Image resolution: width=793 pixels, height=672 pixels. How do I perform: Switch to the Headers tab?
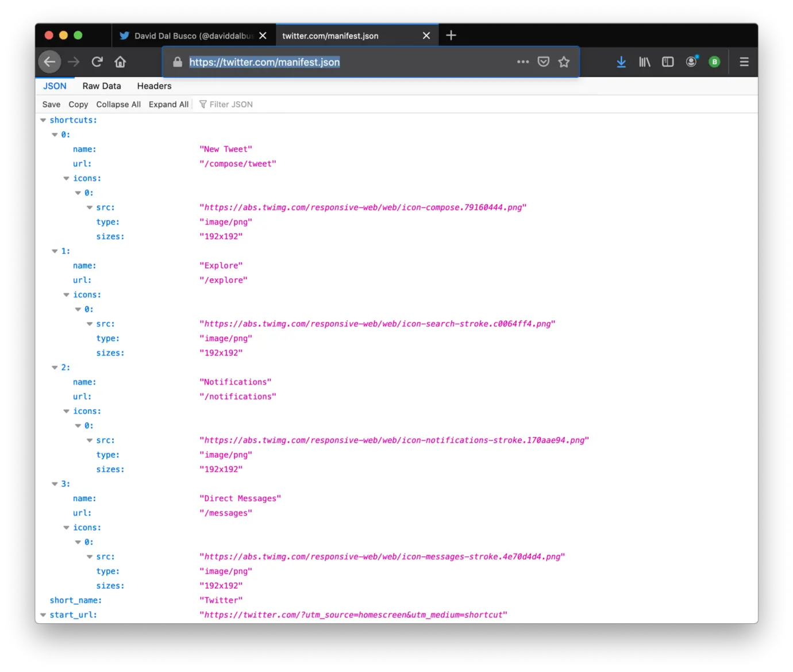[154, 86]
